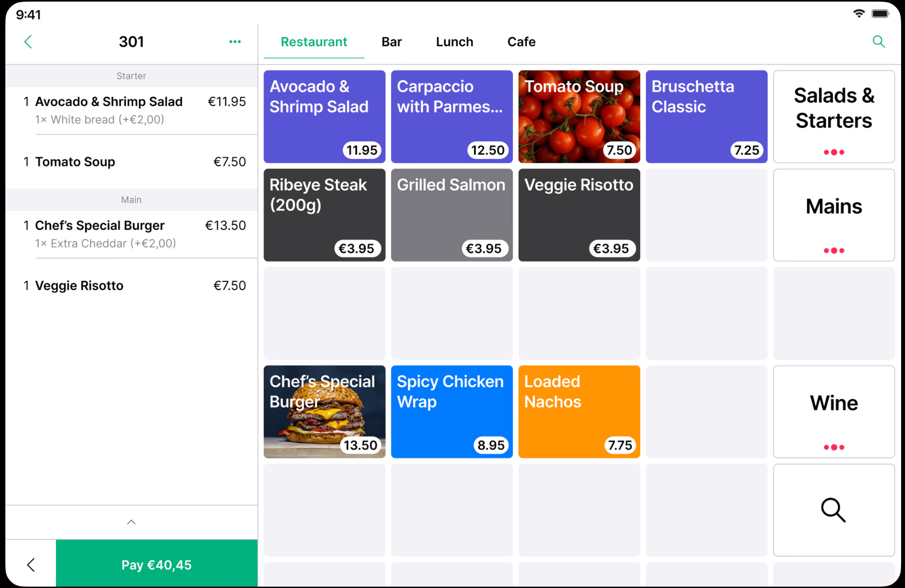Add Chef's Special Burger from its photo tile
The width and height of the screenshot is (905, 588).
[x=324, y=412]
